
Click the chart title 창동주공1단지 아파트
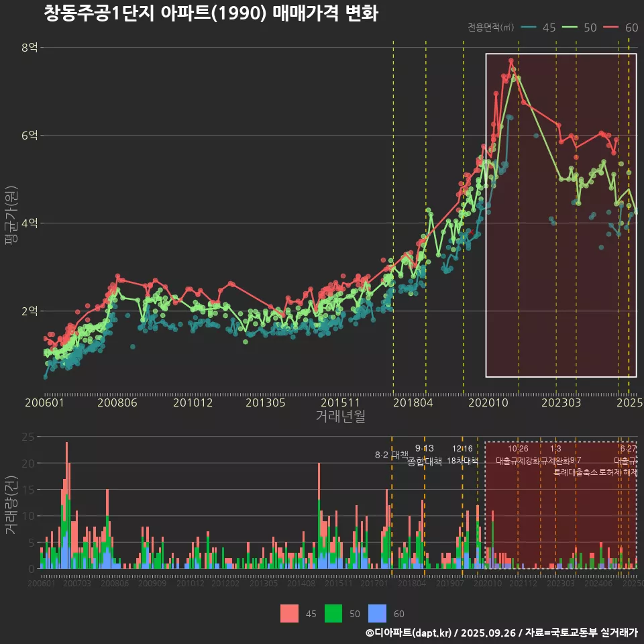point(211,13)
